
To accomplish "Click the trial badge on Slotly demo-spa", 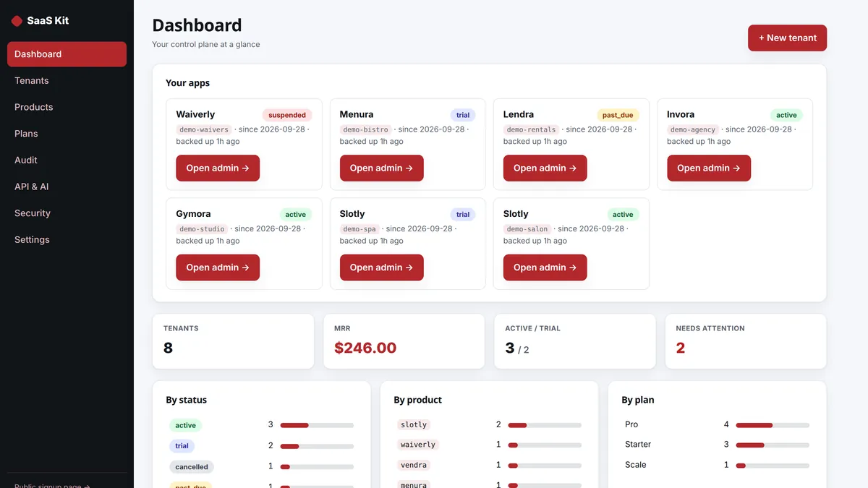I will [463, 215].
